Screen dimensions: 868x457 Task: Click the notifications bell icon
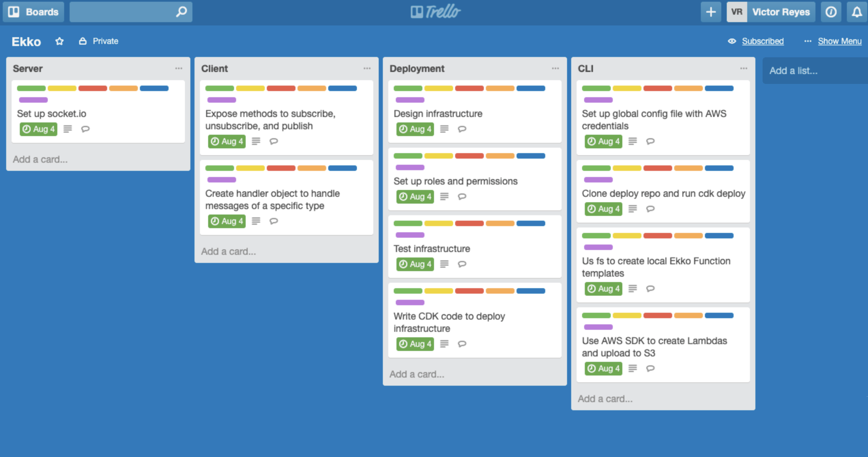(856, 12)
